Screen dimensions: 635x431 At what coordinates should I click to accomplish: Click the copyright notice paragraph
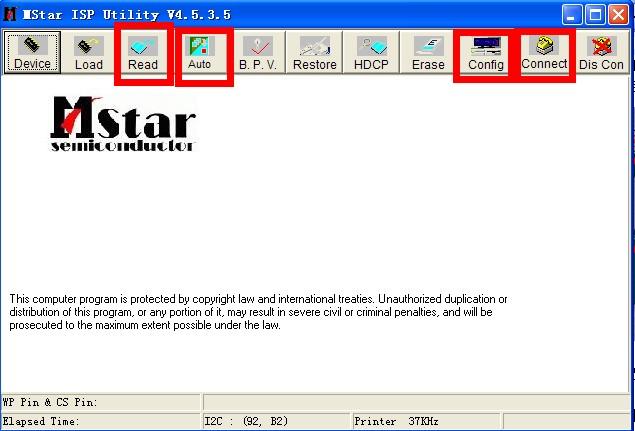point(258,312)
